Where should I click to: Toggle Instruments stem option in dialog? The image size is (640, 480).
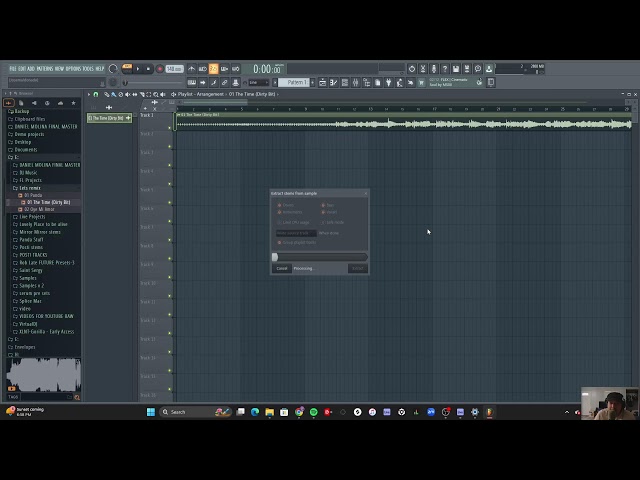point(290,212)
